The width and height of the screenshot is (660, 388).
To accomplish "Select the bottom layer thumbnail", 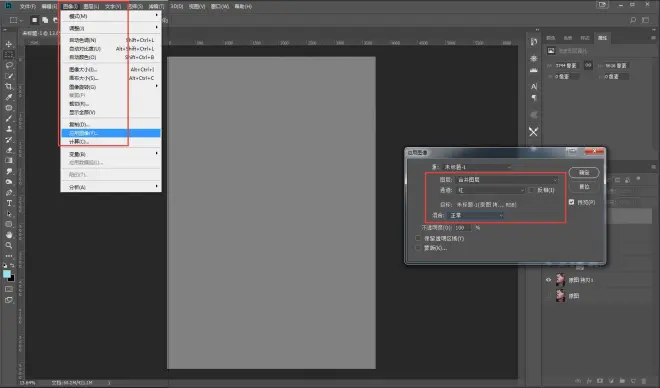I will click(x=560, y=296).
